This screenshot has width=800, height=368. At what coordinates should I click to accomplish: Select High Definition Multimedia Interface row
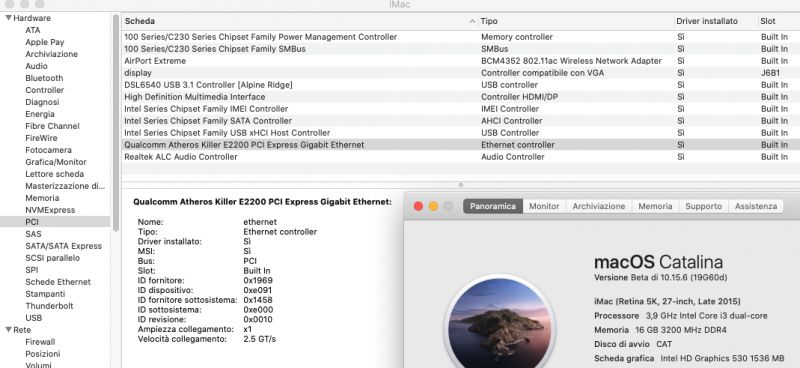point(461,97)
